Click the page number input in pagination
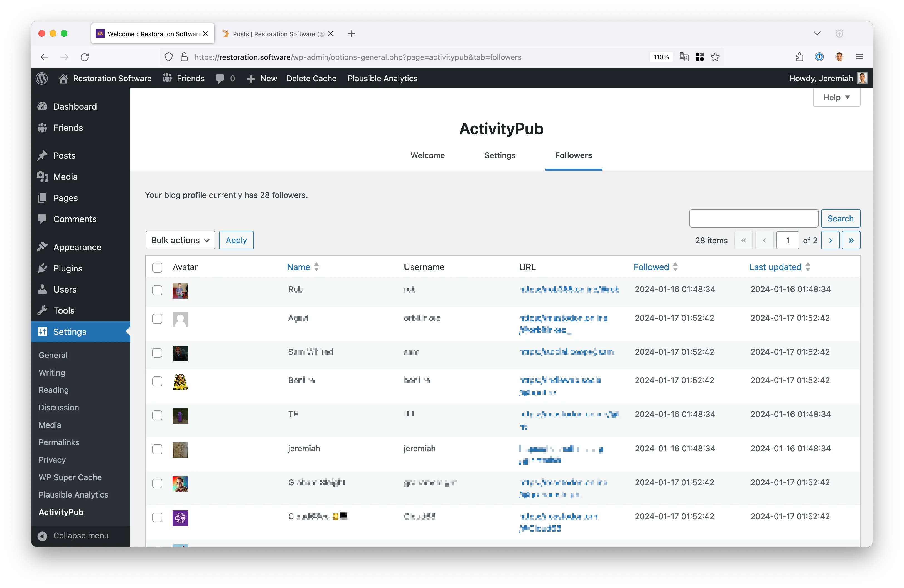Image resolution: width=904 pixels, height=588 pixels. (787, 240)
